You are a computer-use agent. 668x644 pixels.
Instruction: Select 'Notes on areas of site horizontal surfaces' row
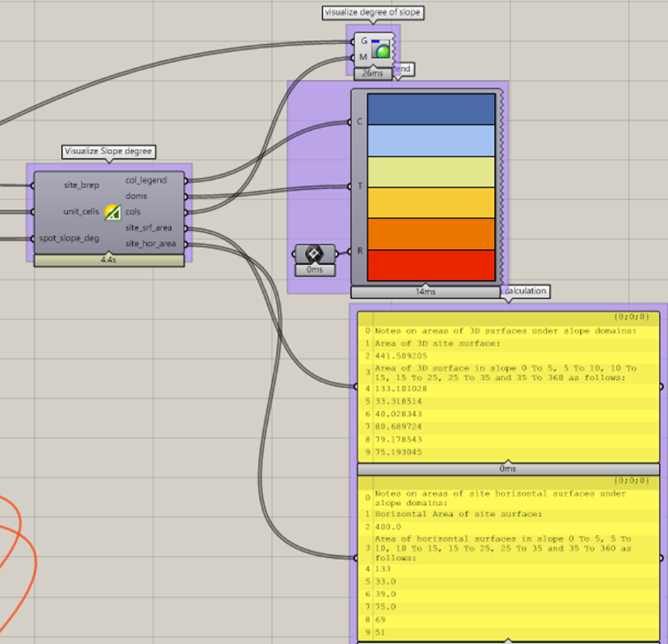click(x=508, y=498)
